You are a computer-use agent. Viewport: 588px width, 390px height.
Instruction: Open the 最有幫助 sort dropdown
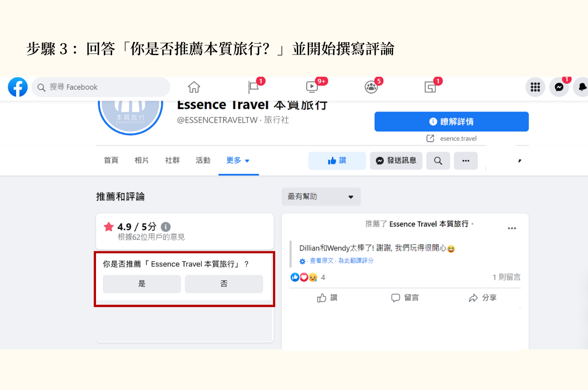tap(321, 197)
